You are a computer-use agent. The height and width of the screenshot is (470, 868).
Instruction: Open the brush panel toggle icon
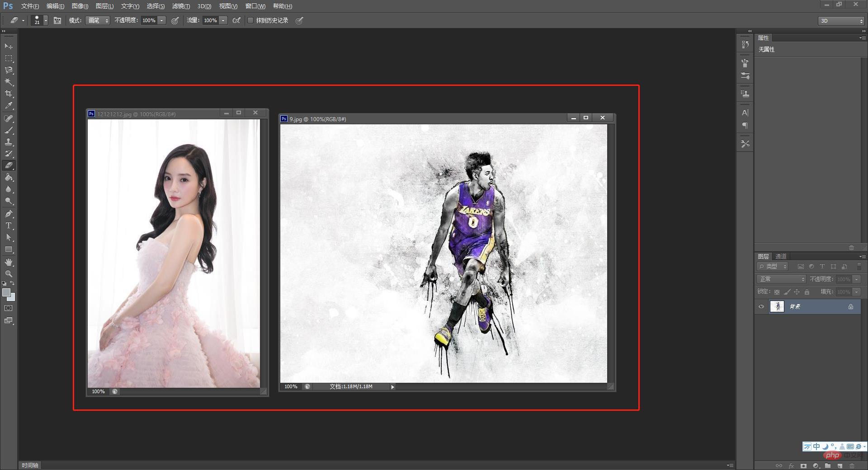click(57, 20)
